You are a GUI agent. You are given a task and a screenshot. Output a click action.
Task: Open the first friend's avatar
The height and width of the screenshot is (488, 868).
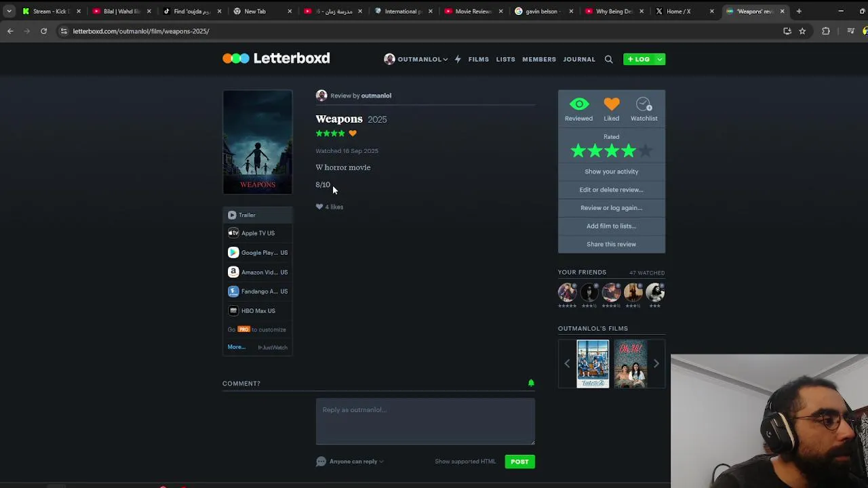pyautogui.click(x=568, y=292)
